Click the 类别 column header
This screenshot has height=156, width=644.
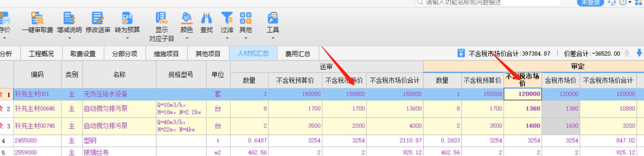(x=72, y=74)
